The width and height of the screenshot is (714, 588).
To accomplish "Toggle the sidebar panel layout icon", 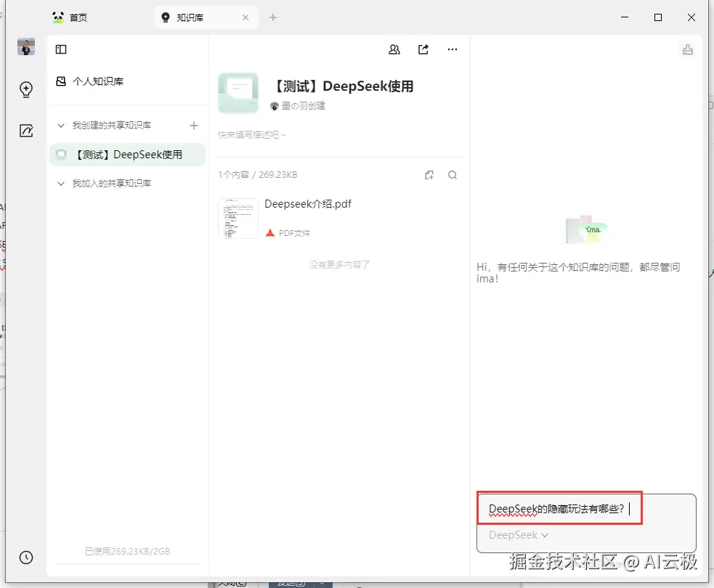I will pos(61,49).
